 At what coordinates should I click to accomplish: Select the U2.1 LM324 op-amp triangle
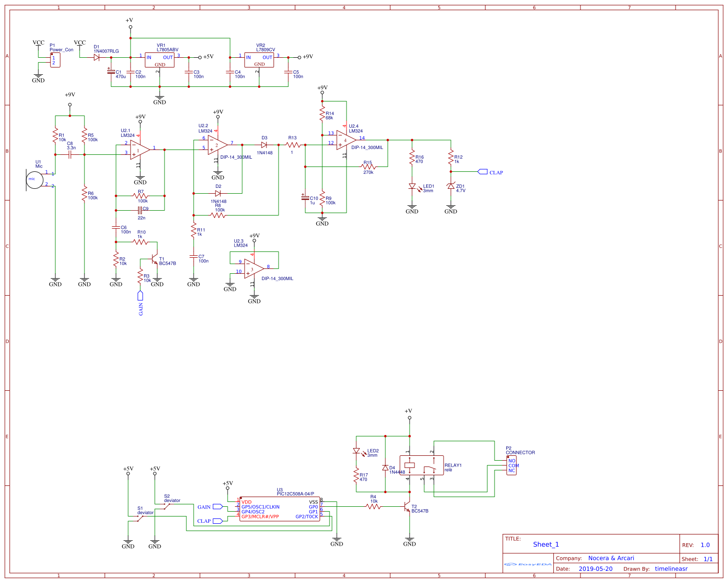pyautogui.click(x=137, y=150)
